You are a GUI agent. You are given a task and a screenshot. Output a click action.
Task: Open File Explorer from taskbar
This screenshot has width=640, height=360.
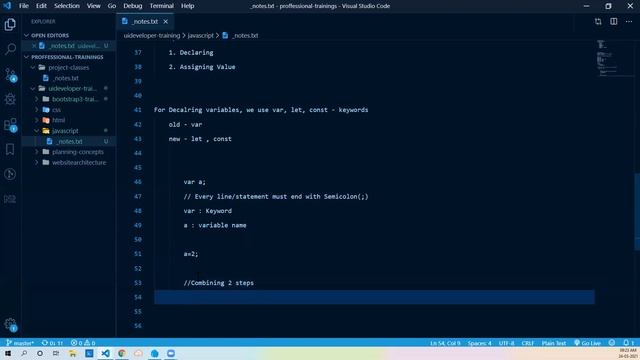coord(72,353)
